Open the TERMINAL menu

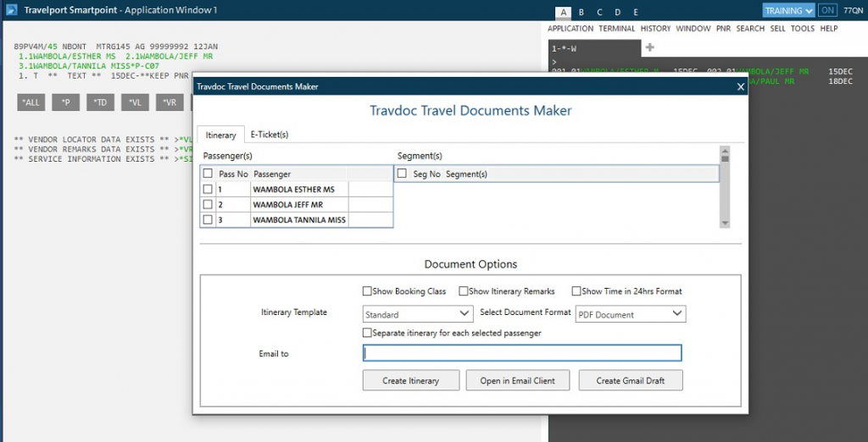point(617,29)
